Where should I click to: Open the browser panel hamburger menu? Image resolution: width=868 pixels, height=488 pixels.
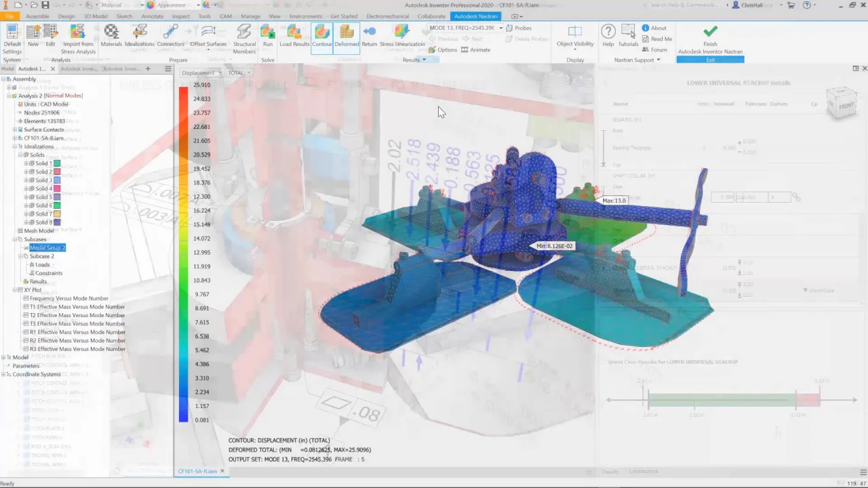point(167,68)
